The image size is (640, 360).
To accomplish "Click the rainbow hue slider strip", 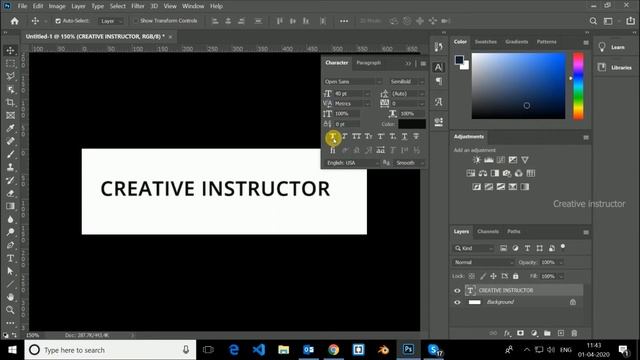I will (x=578, y=86).
